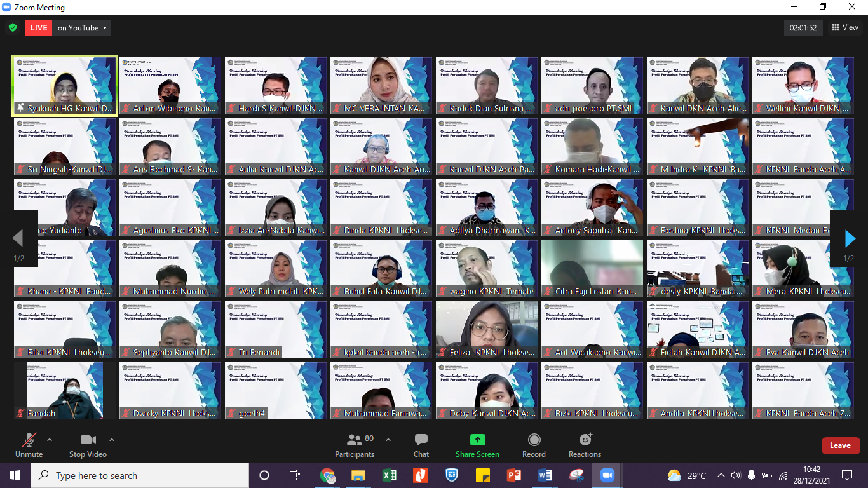
Task: Unmute the microphone
Action: coord(29,440)
